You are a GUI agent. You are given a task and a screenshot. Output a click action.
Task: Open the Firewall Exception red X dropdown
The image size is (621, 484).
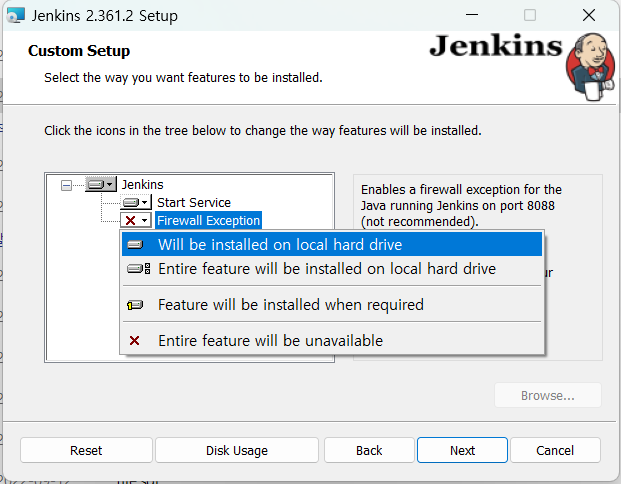point(136,220)
